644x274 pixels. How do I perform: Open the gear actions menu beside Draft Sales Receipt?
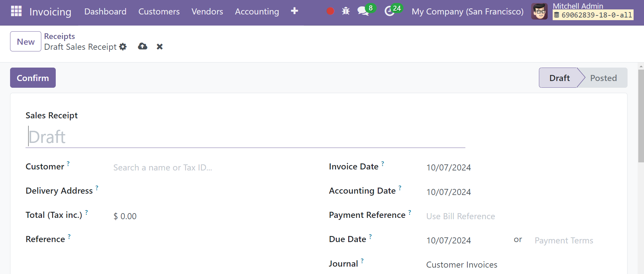[x=123, y=47]
